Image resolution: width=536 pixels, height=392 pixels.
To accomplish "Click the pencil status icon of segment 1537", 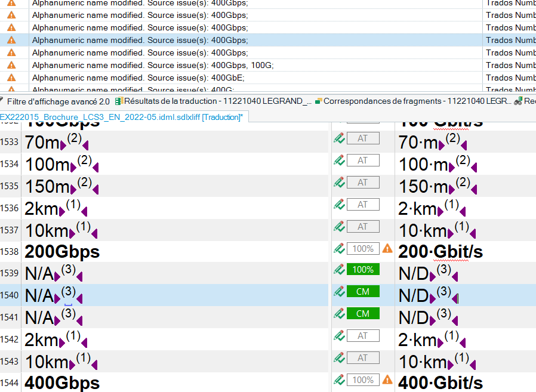I will (339, 227).
